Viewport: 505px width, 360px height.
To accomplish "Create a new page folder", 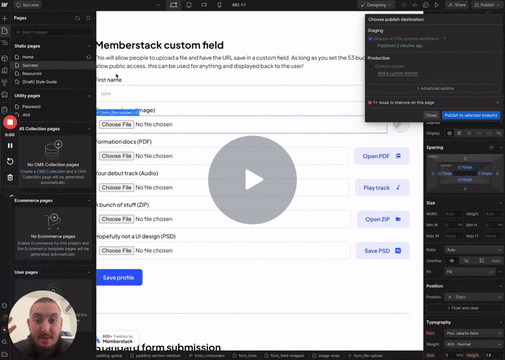I will point(77,18).
